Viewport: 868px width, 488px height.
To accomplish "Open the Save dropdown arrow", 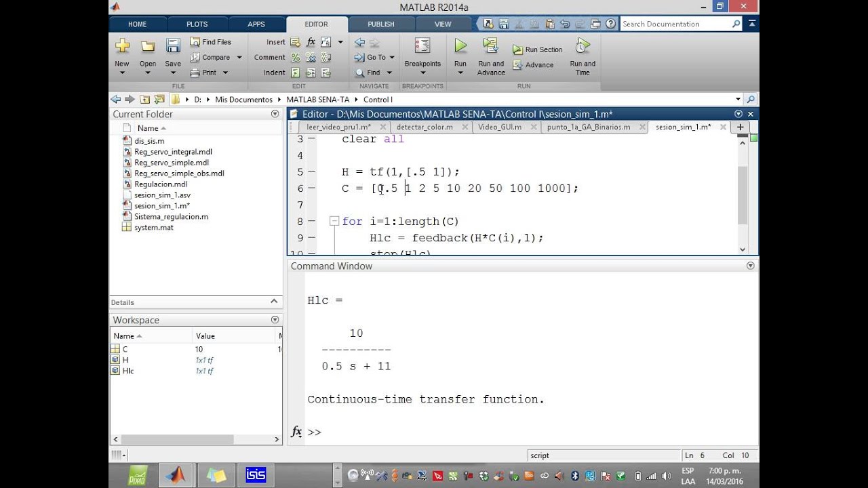I will tap(173, 73).
